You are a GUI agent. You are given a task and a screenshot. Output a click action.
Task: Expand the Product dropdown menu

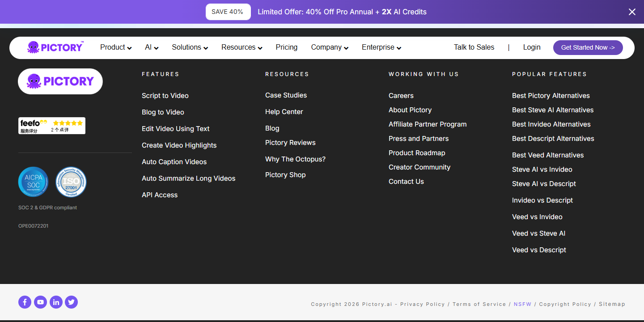[116, 47]
